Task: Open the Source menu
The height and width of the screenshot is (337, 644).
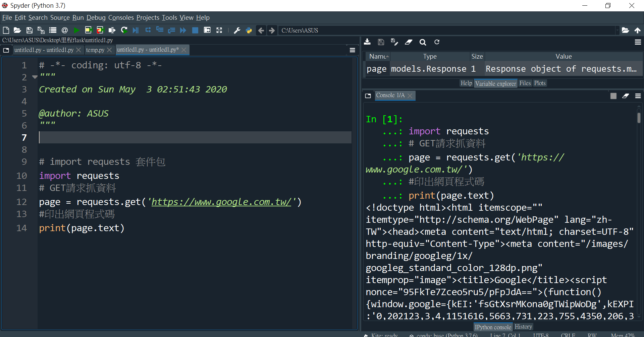Action: click(60, 17)
